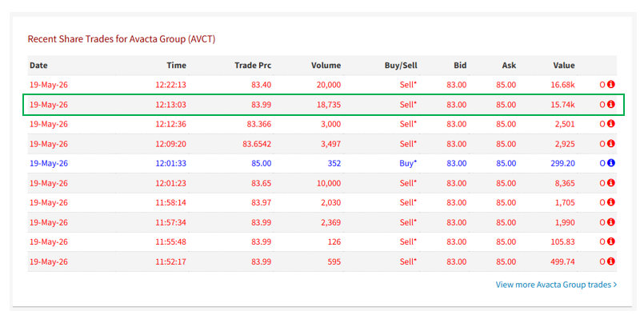Click info icon for 11:52:17 trade
The height and width of the screenshot is (315, 644).
pos(610,261)
